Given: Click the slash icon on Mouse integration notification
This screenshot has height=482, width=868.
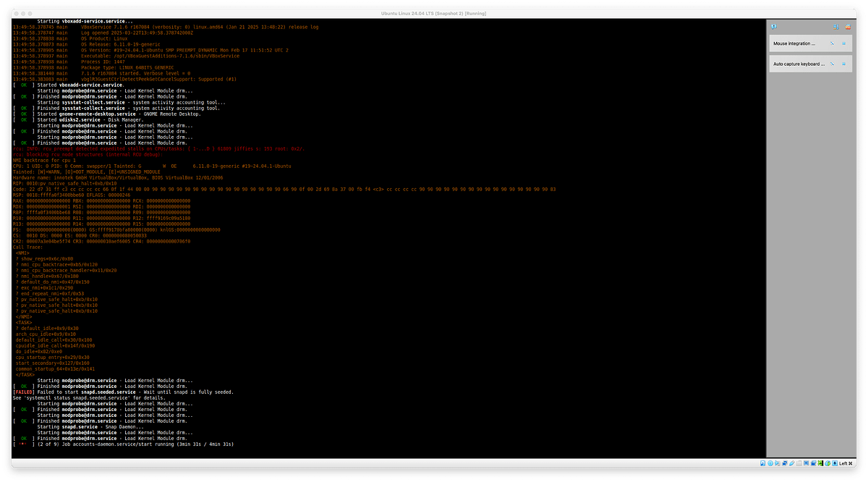Looking at the screenshot, I should point(832,43).
